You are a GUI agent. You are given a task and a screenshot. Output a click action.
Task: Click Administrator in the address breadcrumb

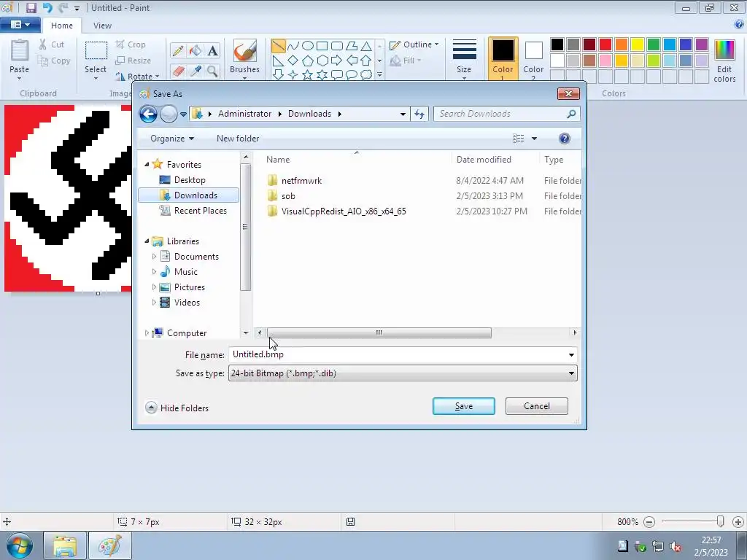[245, 114]
